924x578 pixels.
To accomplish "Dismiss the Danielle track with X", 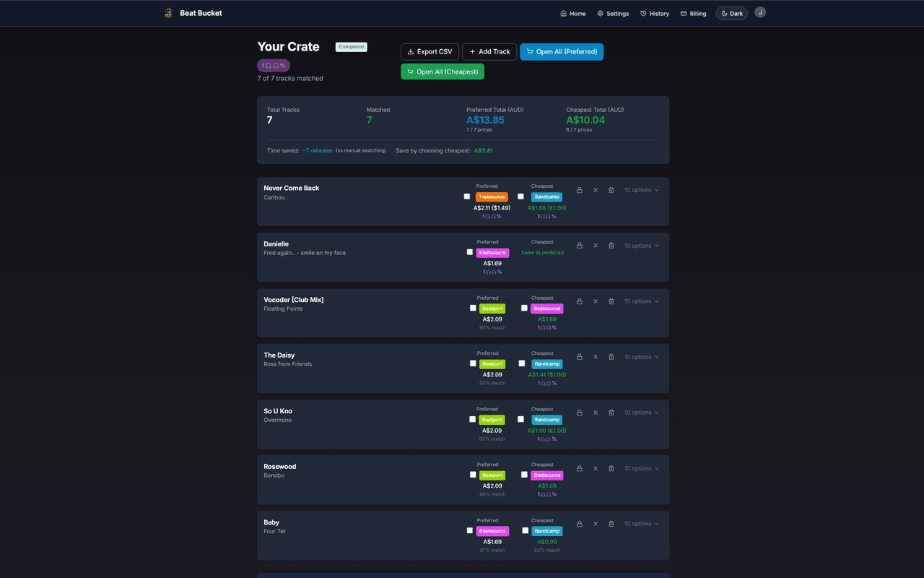I will point(596,246).
